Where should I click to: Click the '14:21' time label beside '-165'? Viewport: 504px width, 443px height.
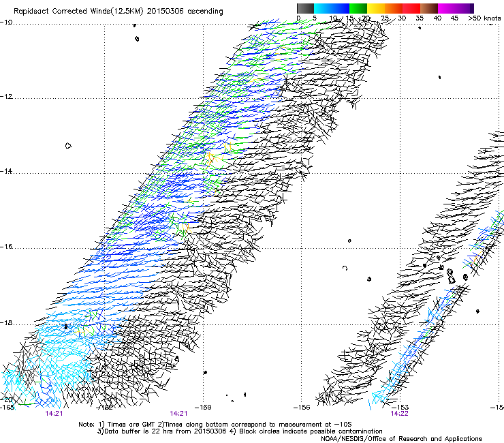pos(54,414)
